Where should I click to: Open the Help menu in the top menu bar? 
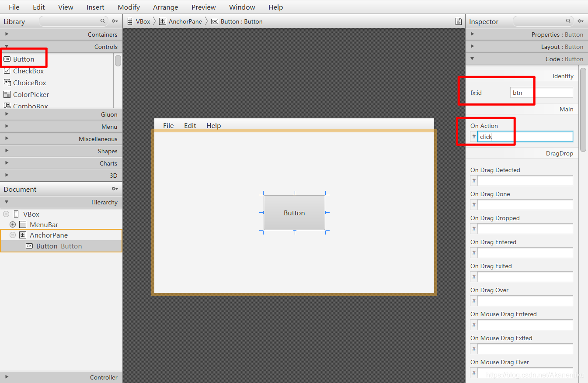tap(276, 7)
